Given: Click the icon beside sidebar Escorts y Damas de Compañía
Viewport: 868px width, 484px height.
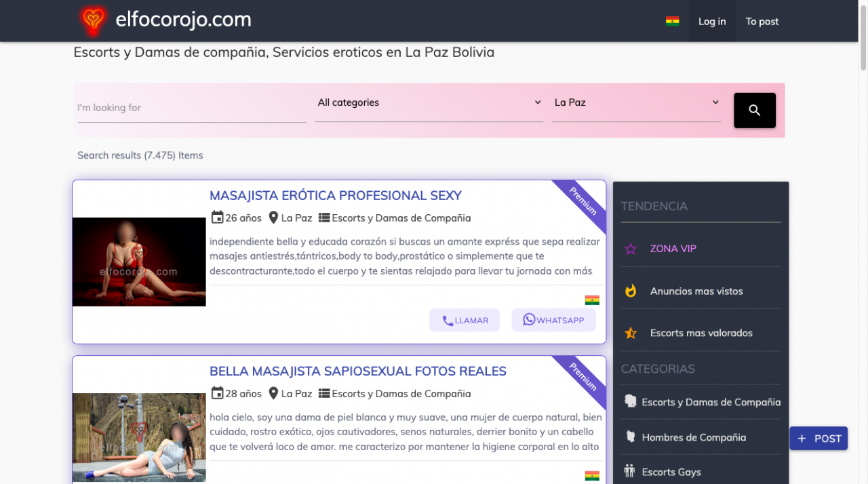Looking at the screenshot, I should [630, 401].
